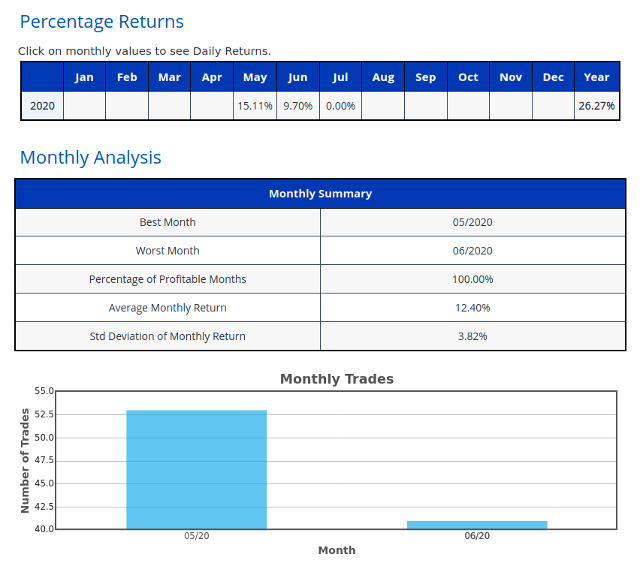Viewport: 640px width, 563px height.
Task: Click the Year column header
Action: 596,77
